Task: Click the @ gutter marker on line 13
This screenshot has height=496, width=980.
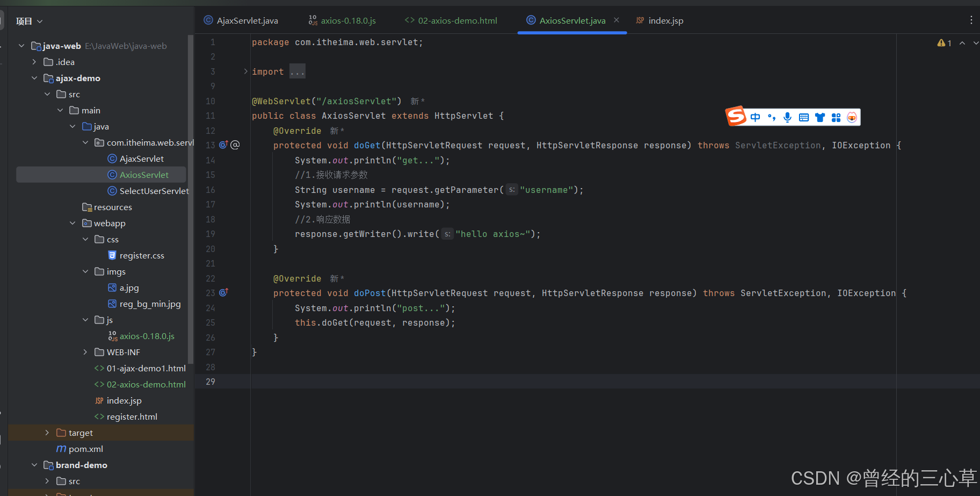Action: click(x=235, y=145)
